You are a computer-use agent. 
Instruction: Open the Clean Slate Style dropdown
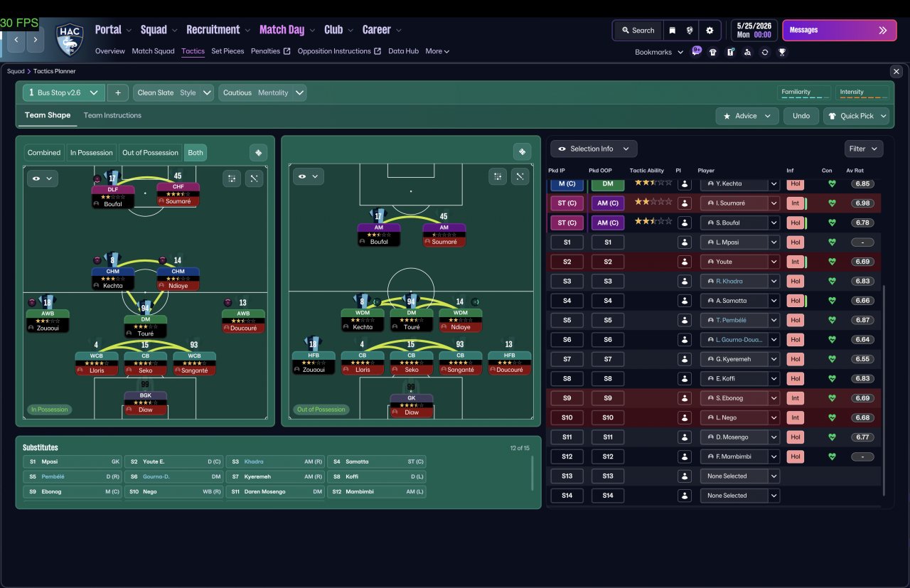[173, 92]
